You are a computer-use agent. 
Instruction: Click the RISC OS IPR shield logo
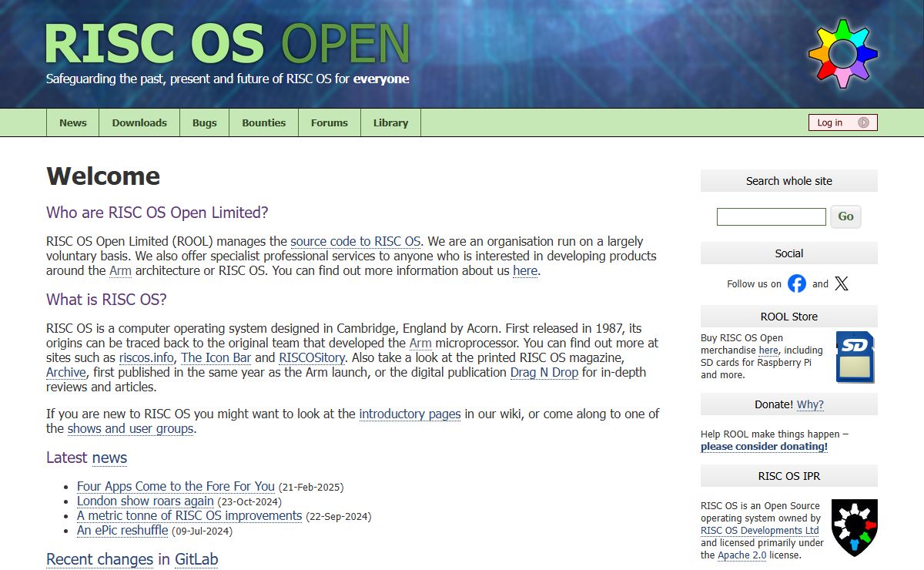coord(855,528)
